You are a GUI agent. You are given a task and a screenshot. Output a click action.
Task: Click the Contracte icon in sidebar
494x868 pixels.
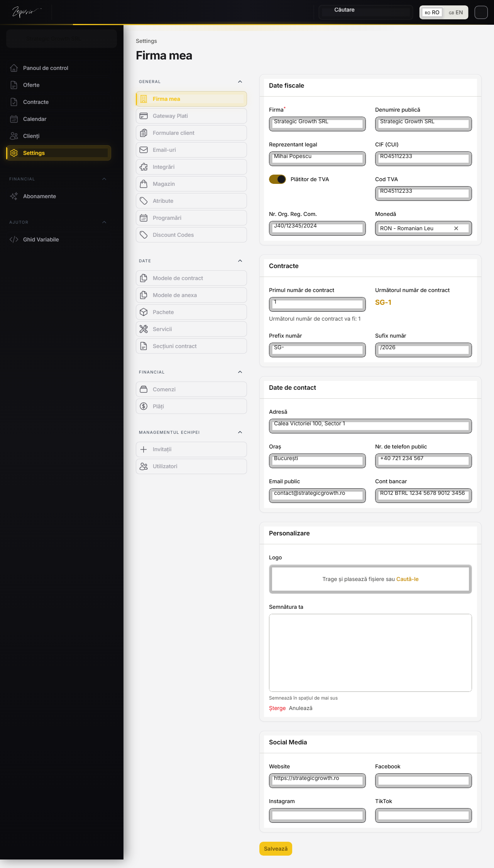pyautogui.click(x=14, y=102)
